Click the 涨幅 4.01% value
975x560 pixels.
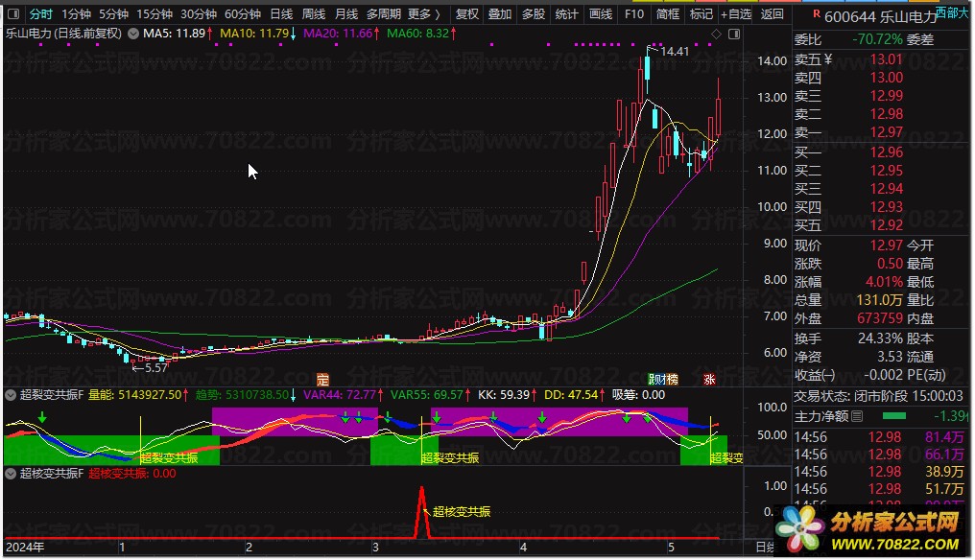(x=884, y=282)
